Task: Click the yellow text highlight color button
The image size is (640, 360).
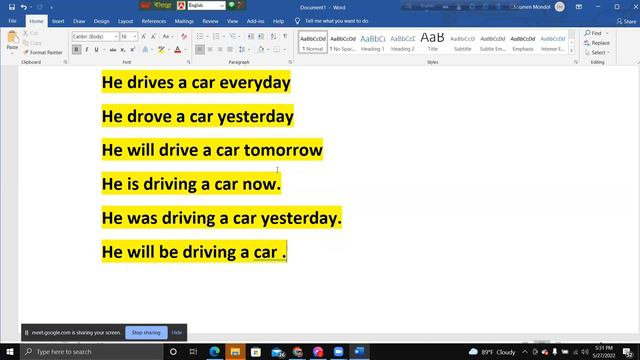Action: [161, 50]
